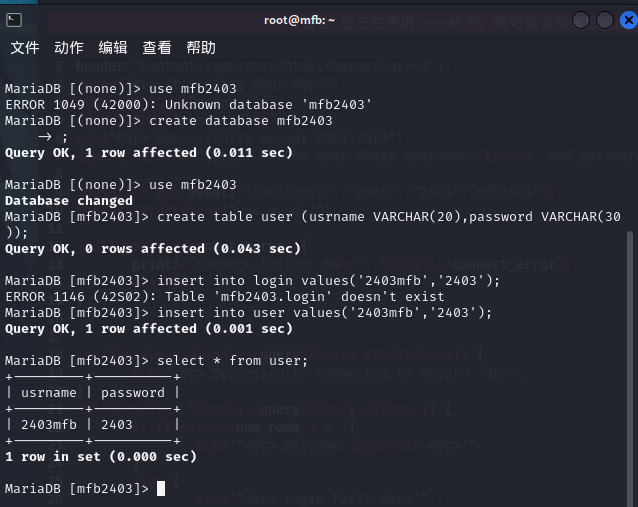Click the select * from user; command
This screenshot has width=638, height=507.
point(232,361)
